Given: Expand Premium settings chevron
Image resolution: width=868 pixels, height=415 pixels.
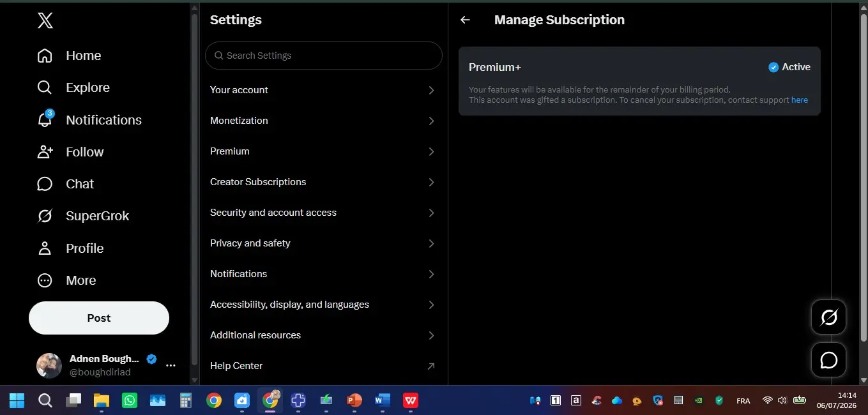Looking at the screenshot, I should (431, 151).
